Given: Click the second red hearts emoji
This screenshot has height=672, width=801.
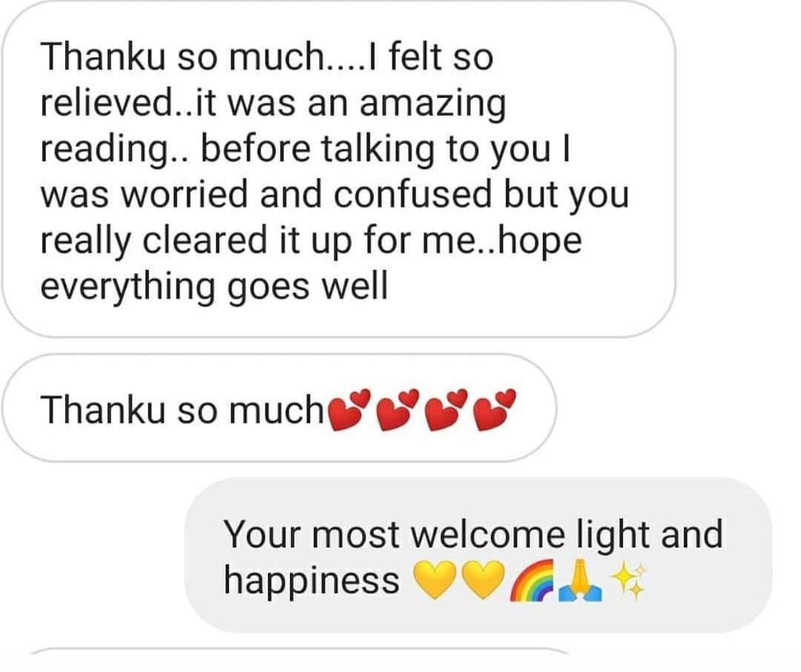Looking at the screenshot, I should click(398, 409).
